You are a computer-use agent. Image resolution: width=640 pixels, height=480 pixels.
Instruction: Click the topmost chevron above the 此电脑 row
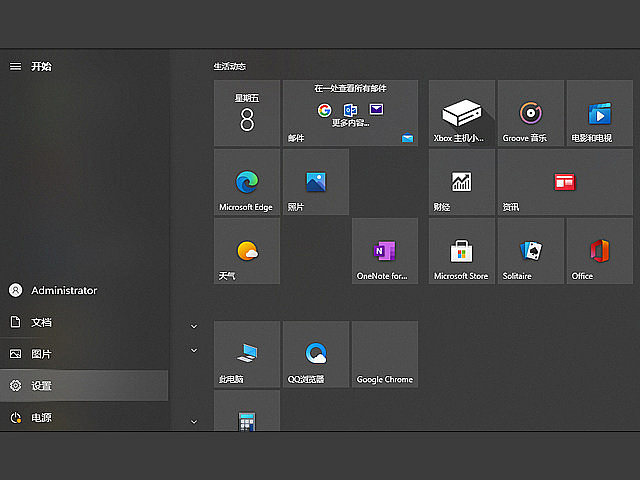coord(194,326)
